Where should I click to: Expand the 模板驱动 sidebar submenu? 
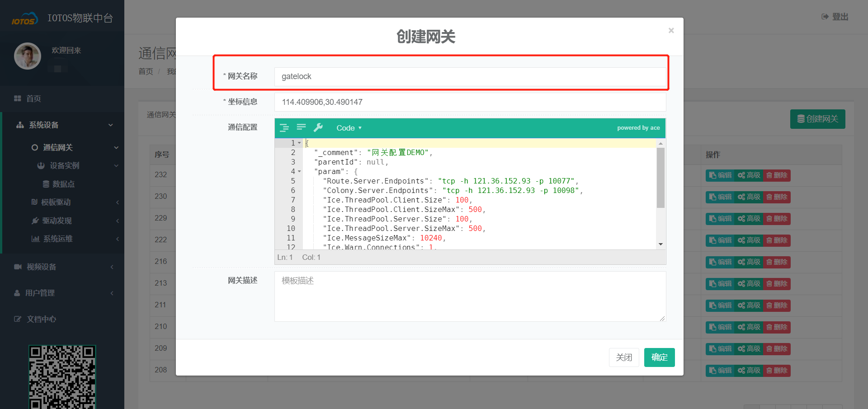coord(56,202)
